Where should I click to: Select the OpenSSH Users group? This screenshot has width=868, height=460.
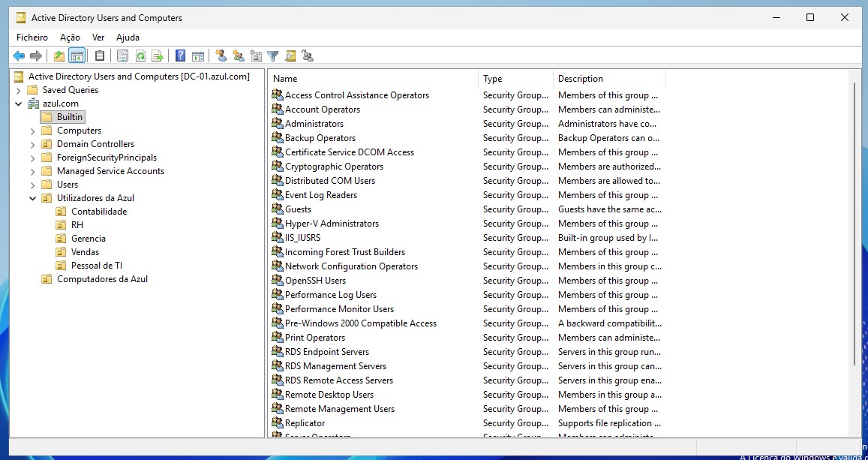click(315, 281)
